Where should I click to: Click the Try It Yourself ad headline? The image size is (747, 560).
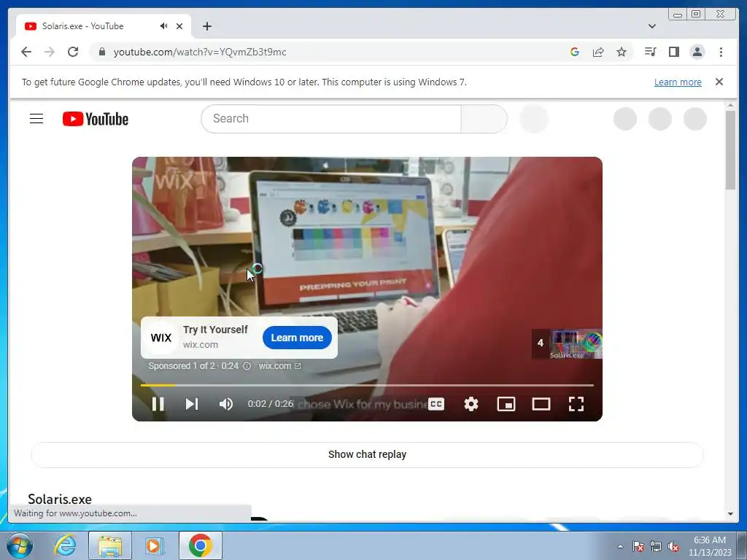point(215,330)
